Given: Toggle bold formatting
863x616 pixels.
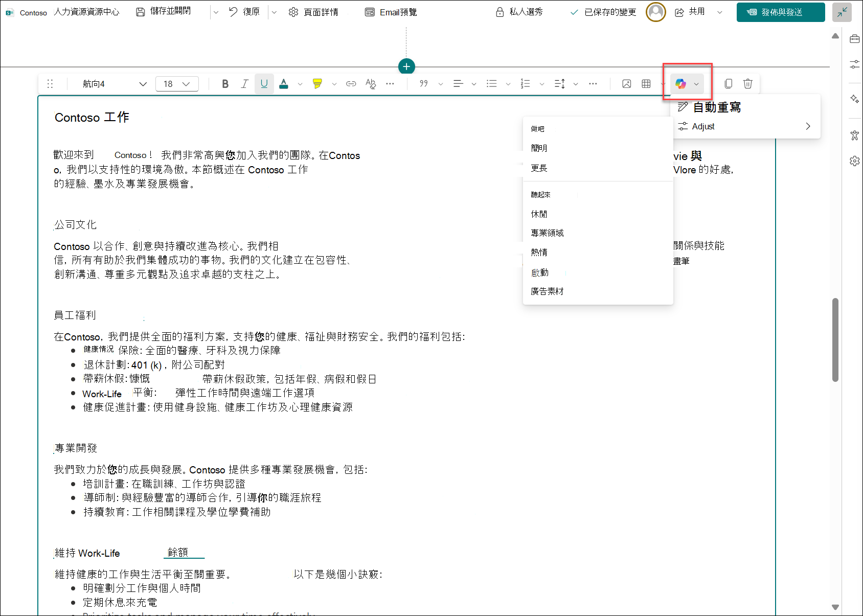Looking at the screenshot, I should [225, 84].
